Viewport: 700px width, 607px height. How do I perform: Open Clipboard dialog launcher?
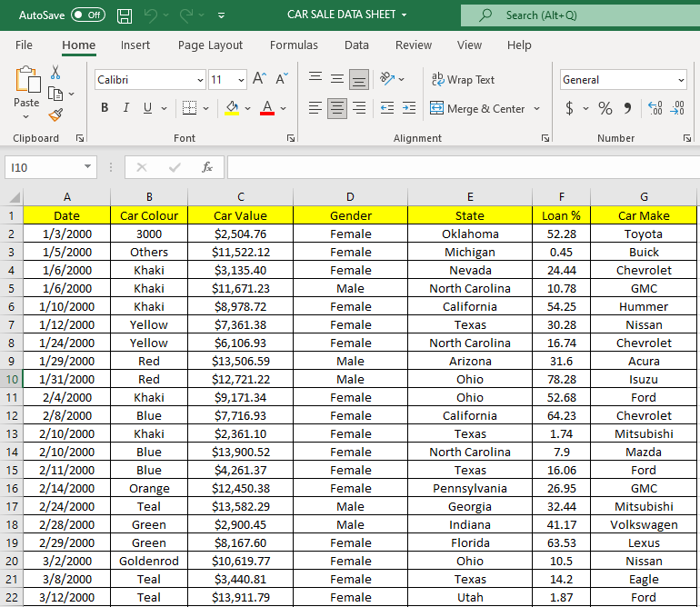click(80, 138)
